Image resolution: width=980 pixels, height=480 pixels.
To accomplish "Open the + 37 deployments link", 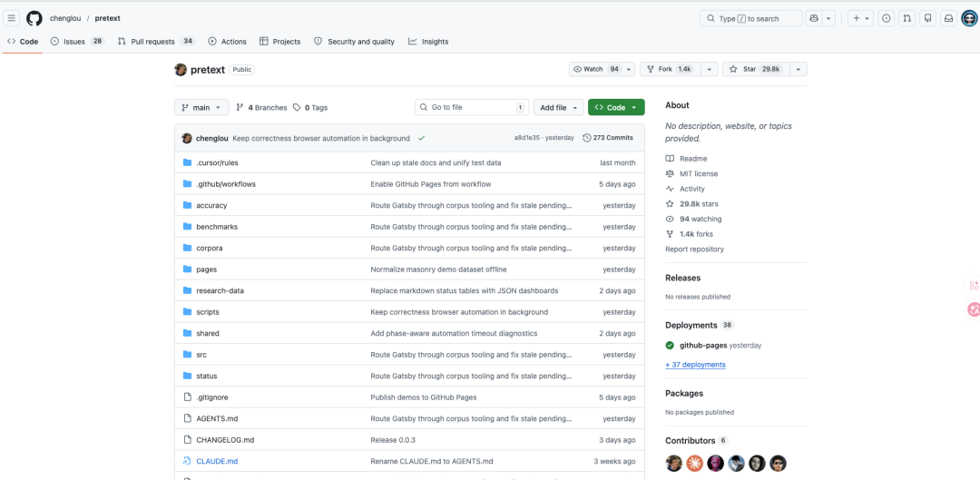I will (696, 365).
